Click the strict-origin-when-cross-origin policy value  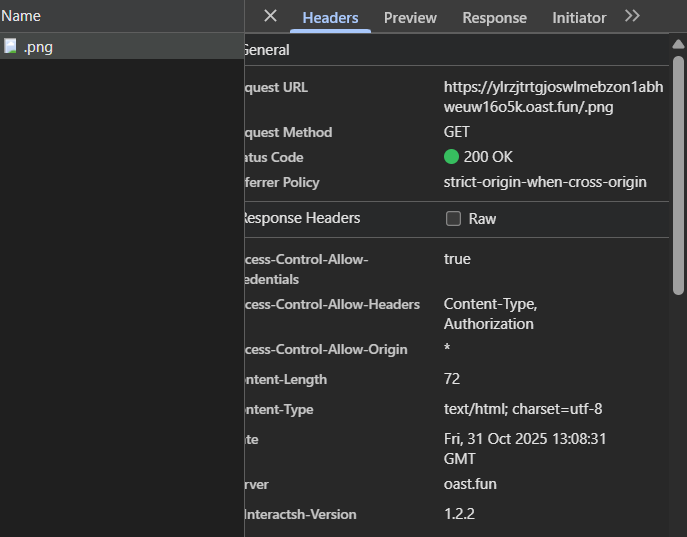(545, 182)
